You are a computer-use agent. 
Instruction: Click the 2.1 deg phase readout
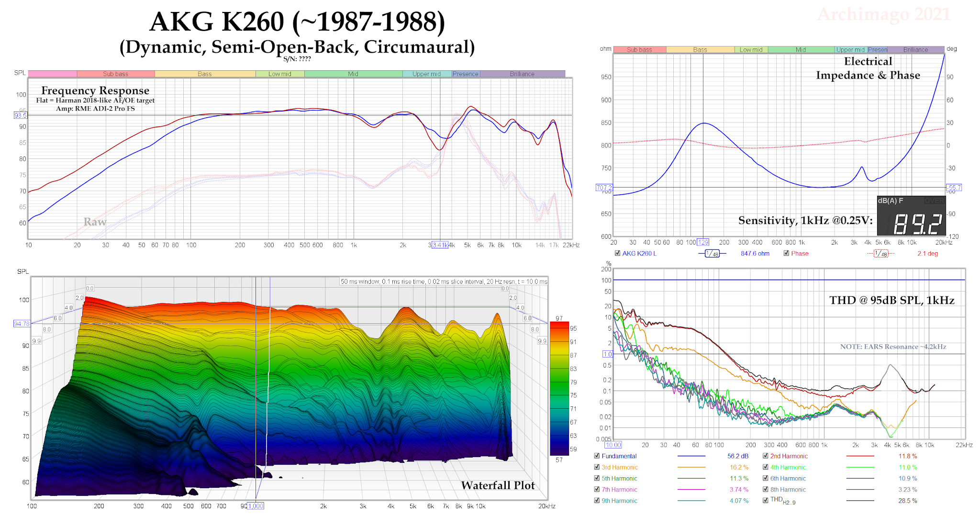coord(927,254)
